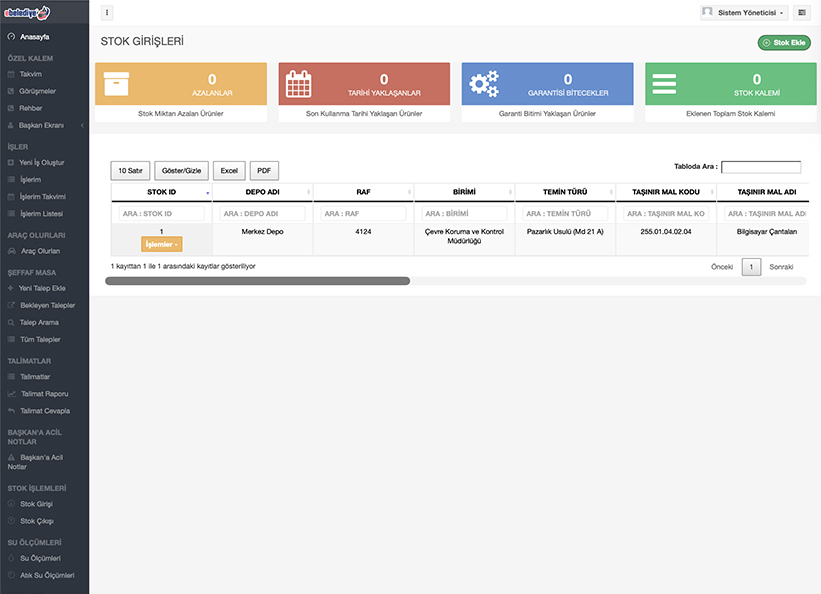821x594 pixels.
Task: Sort the table by STOK ID column
Action: click(x=161, y=192)
